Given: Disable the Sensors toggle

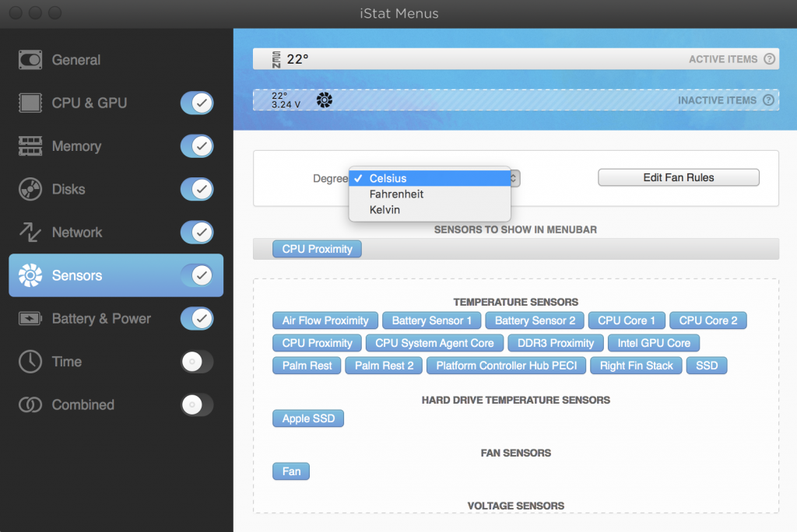Looking at the screenshot, I should coord(196,275).
